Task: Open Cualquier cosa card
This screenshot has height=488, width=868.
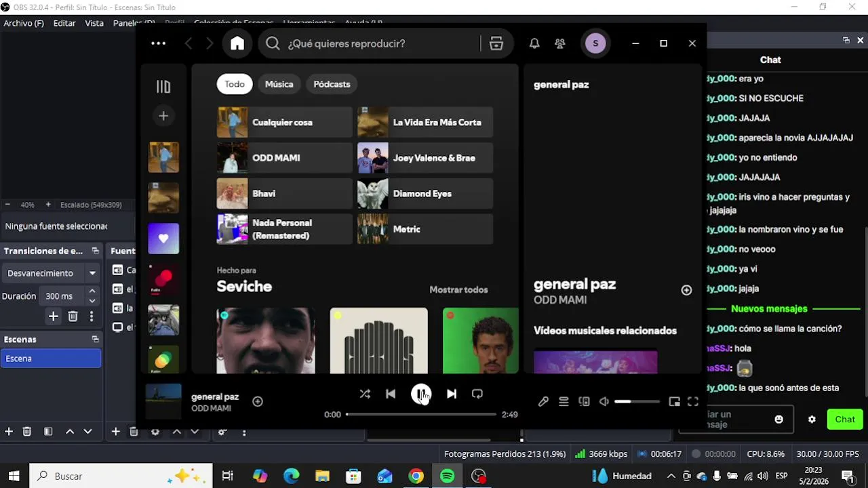Action: 285,123
